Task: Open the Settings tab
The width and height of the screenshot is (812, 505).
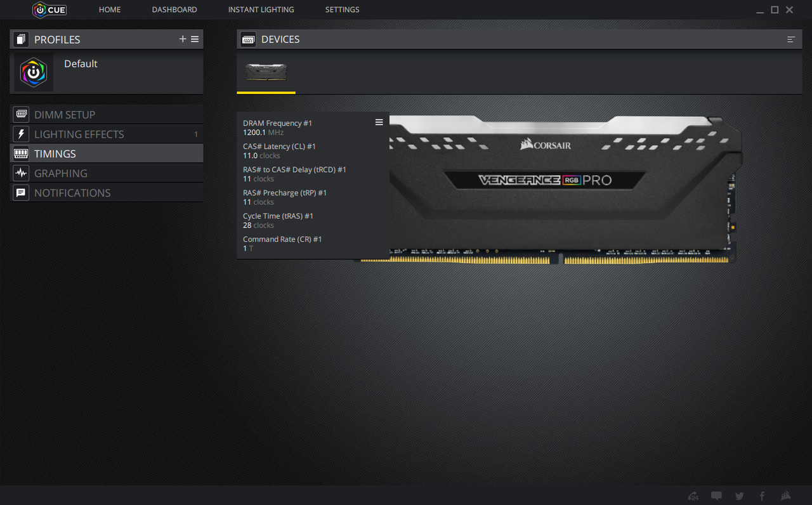Action: (343, 10)
